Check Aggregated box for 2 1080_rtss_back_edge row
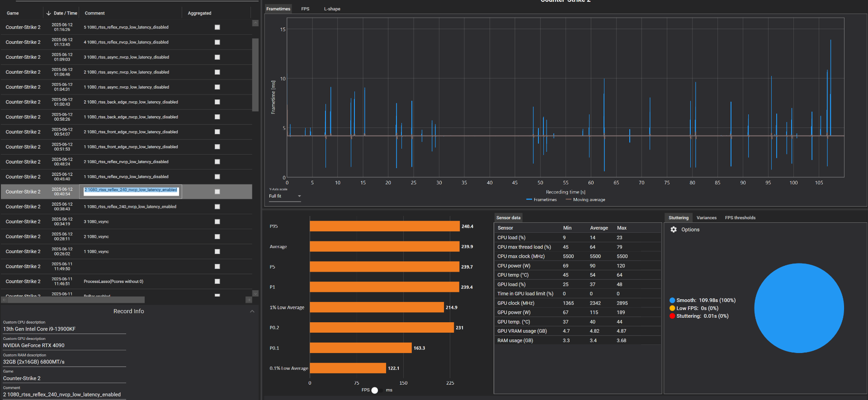The image size is (868, 400). pos(217,102)
